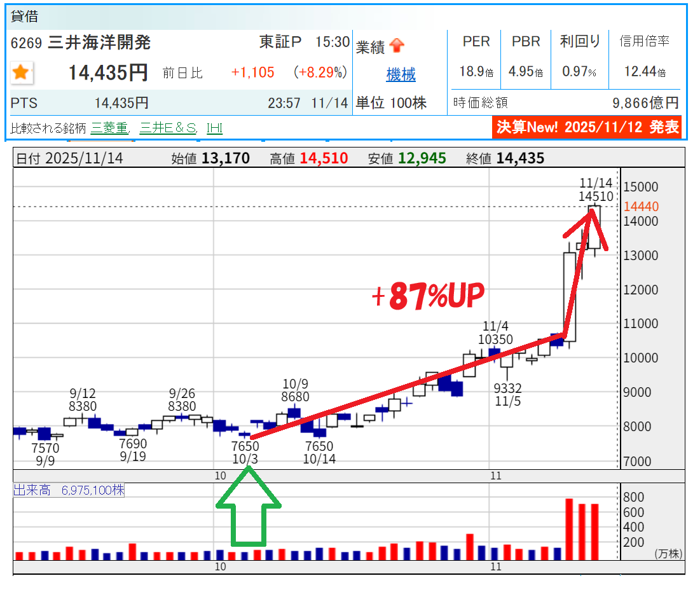
Task: Click the red up-arrow beside 業績
Action: click(397, 46)
